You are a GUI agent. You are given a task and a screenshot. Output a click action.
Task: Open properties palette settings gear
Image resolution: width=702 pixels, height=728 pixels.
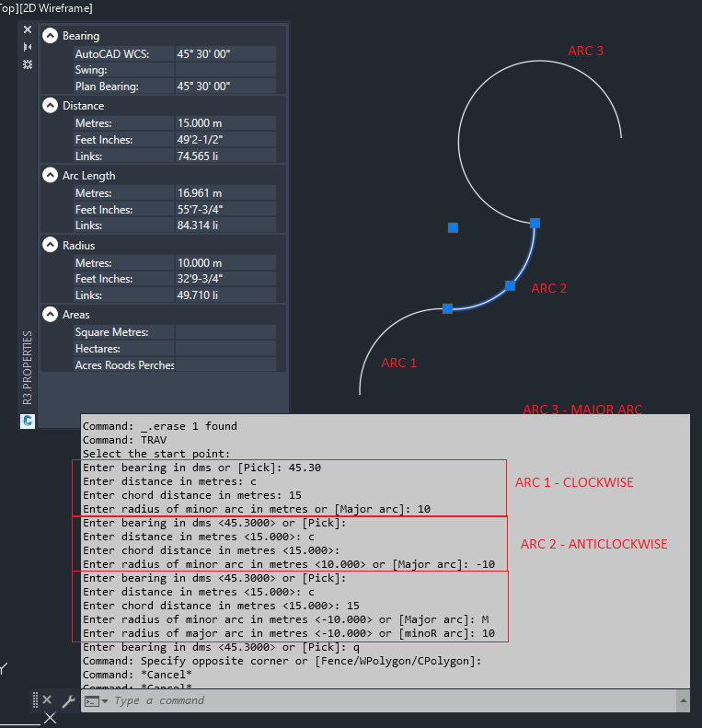click(x=28, y=64)
